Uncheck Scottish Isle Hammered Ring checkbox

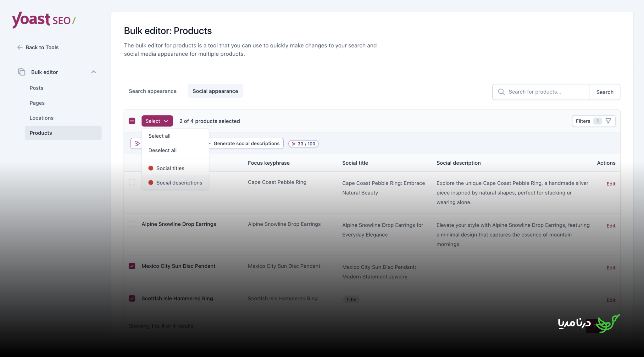[x=132, y=299]
